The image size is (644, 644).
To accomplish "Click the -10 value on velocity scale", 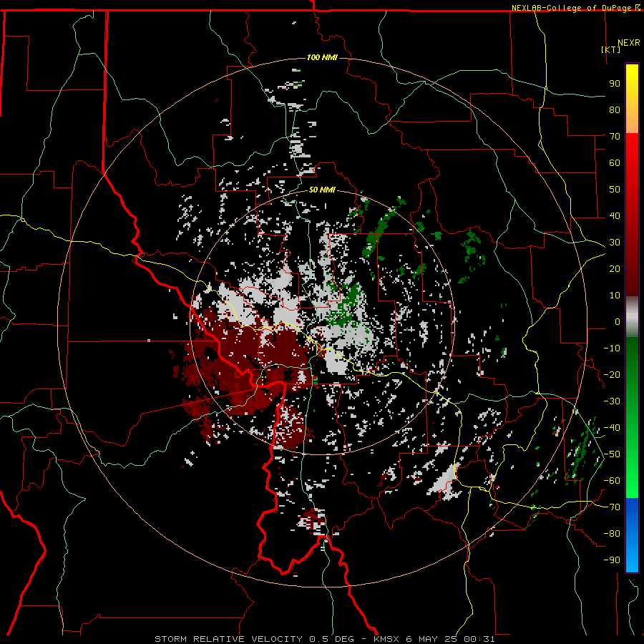I will click(x=612, y=348).
